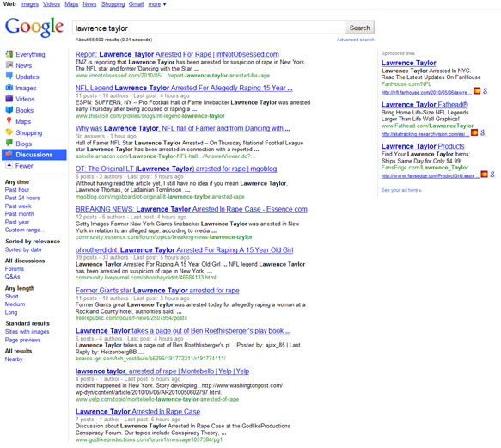Open the ohnotheydidnt livejournal result
501x448 pixels.
(x=184, y=249)
